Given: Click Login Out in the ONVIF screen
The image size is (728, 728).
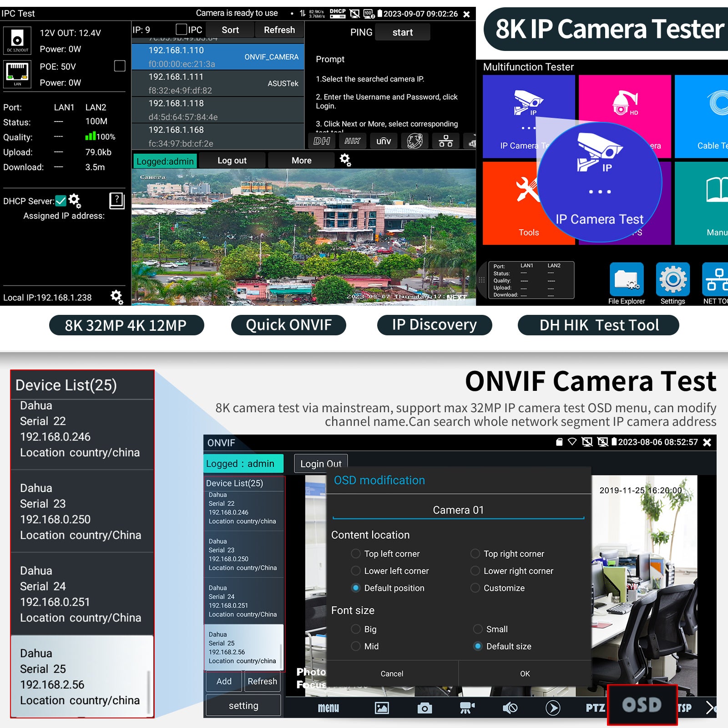Looking at the screenshot, I should (320, 464).
